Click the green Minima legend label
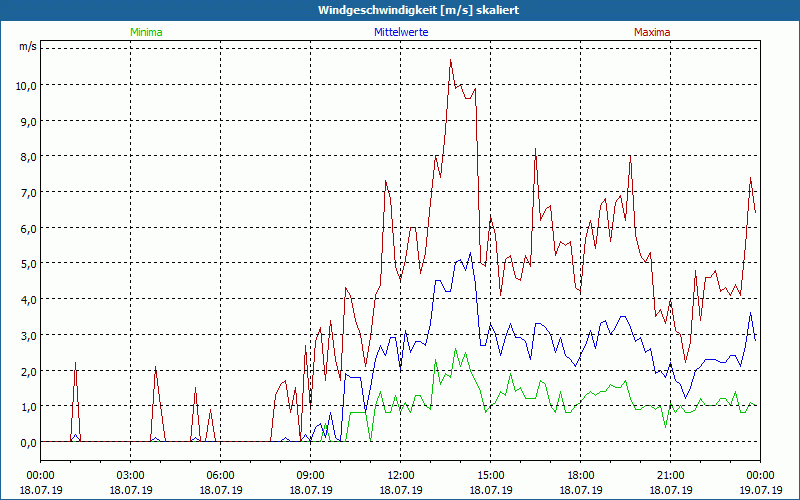The image size is (800, 500). pyautogui.click(x=146, y=32)
